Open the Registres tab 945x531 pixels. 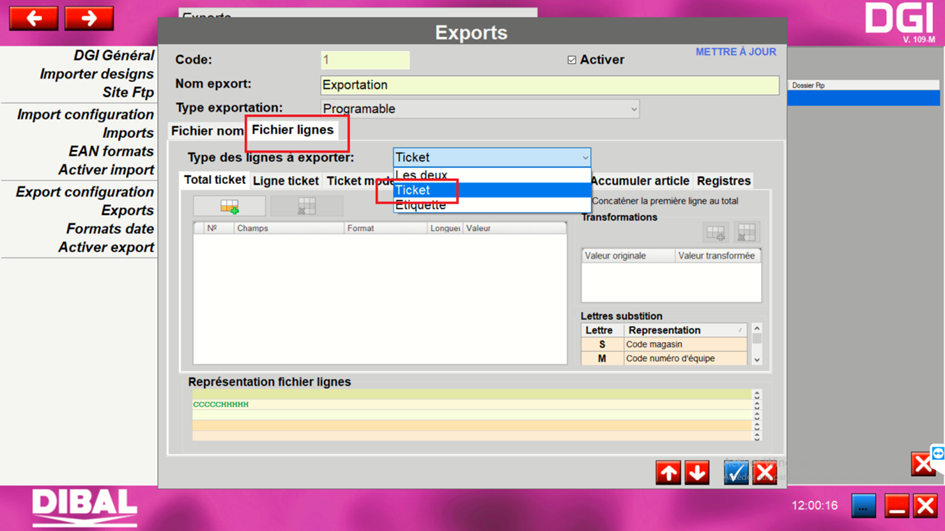tap(723, 181)
